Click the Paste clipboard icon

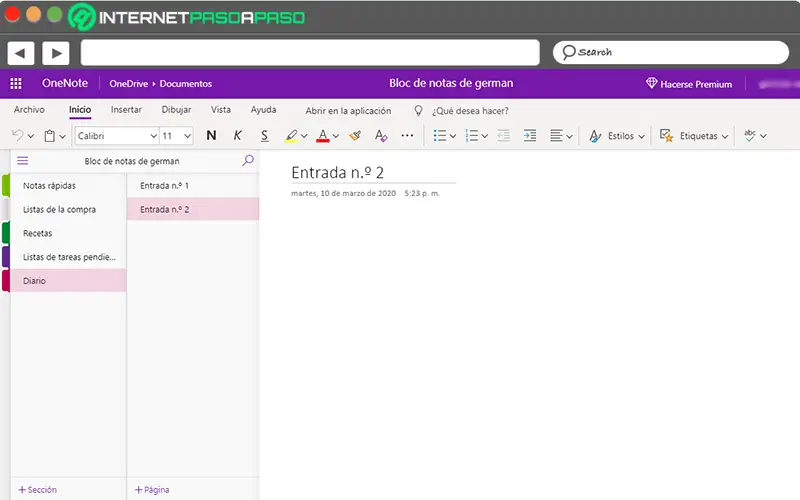(x=49, y=136)
